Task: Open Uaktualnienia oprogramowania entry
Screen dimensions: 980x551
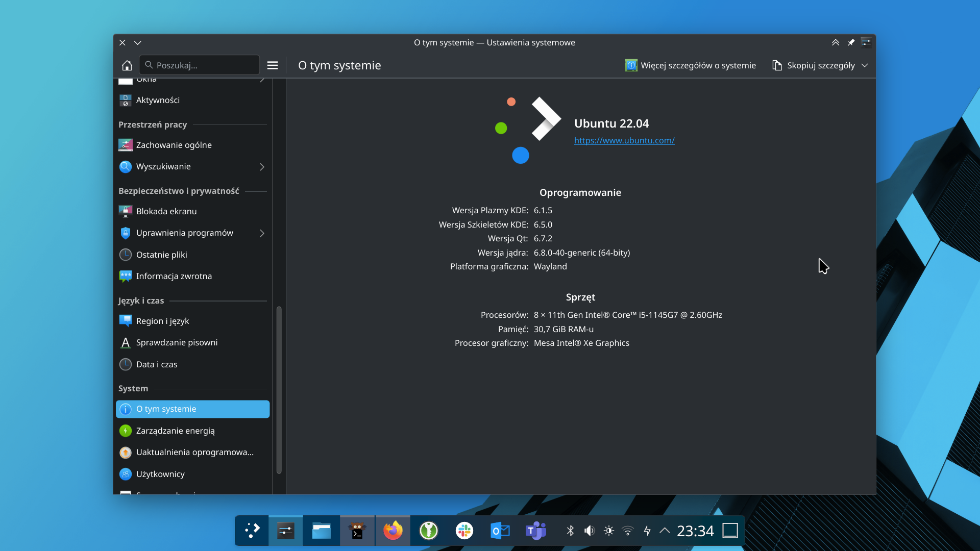Action: [x=192, y=452]
